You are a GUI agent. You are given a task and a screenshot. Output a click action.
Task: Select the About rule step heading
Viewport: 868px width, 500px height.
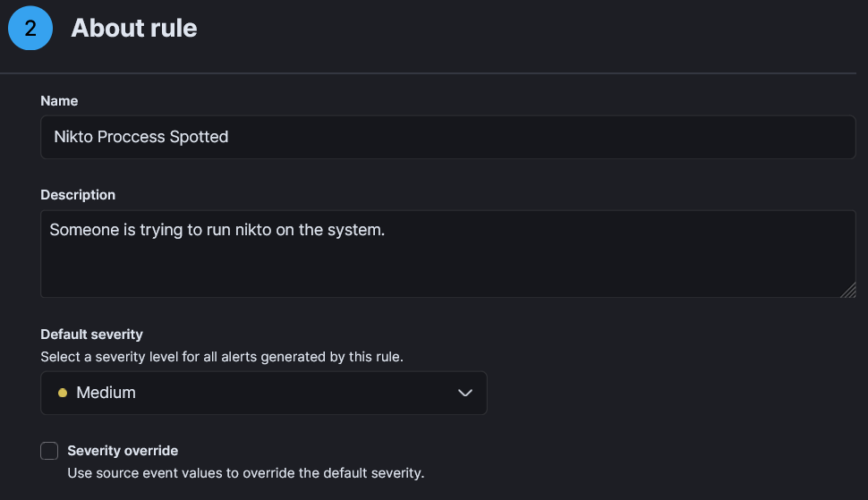tap(134, 29)
